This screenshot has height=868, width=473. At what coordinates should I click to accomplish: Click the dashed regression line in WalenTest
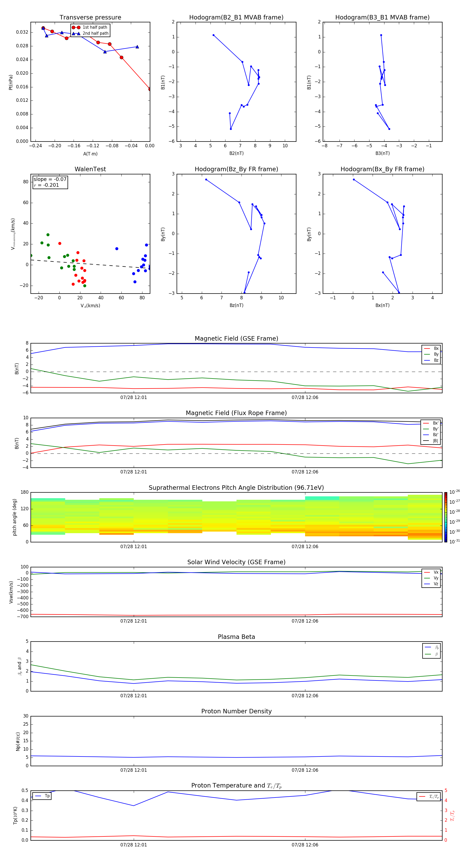pos(90,264)
